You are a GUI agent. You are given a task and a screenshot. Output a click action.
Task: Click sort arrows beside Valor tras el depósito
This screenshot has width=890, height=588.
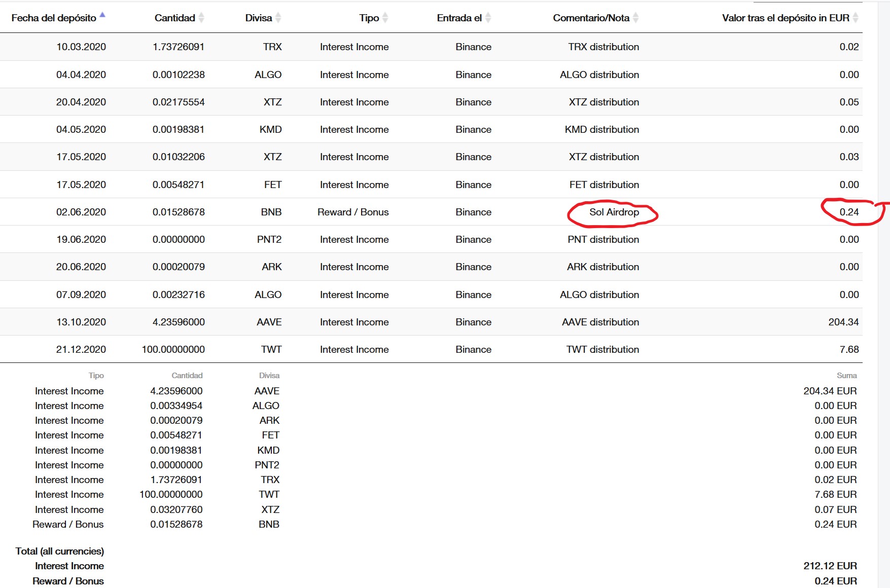[x=856, y=18]
